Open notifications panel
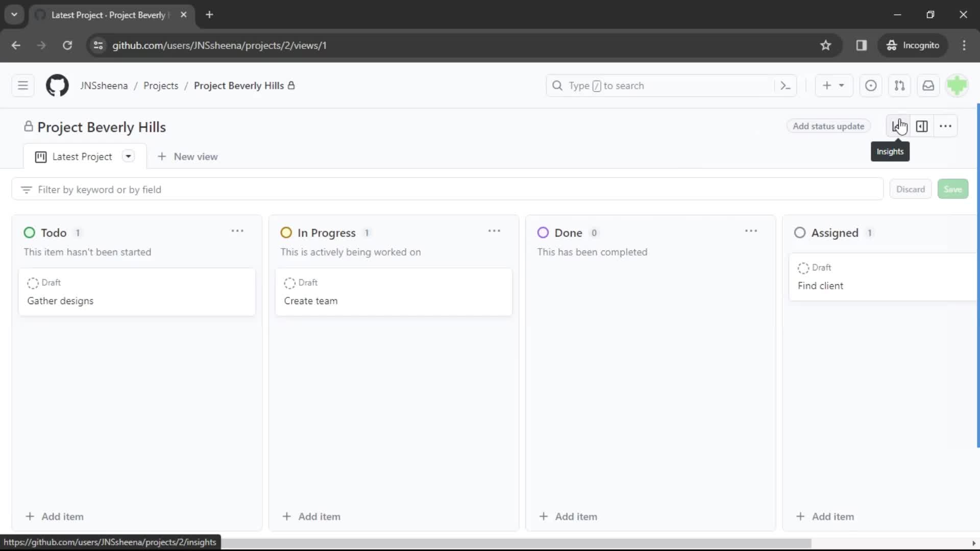This screenshot has width=980, height=551. pos(928,85)
